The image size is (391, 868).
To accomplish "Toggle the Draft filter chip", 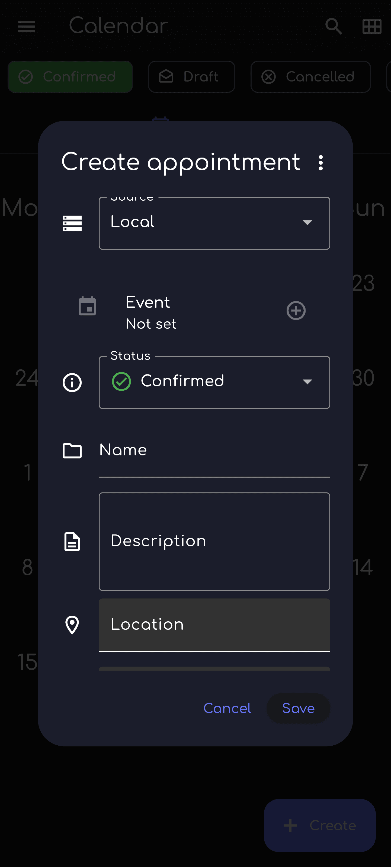I will click(x=191, y=77).
